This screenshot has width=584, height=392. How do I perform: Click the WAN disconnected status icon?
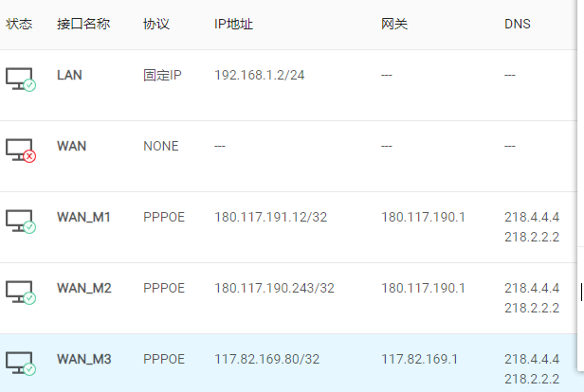(20, 151)
